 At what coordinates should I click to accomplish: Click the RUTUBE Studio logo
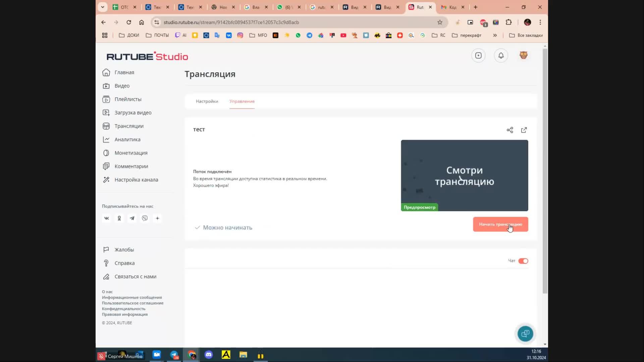[x=147, y=56]
